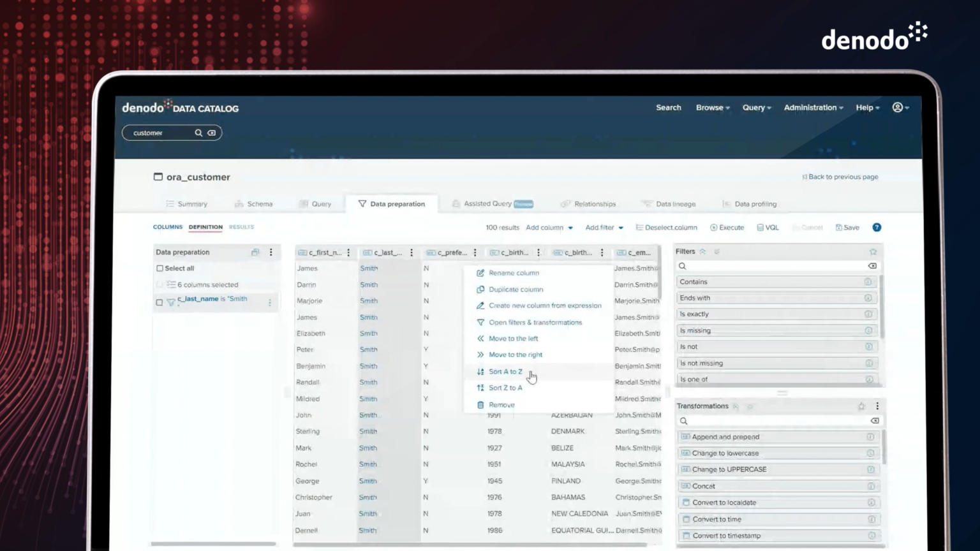Open filters & transformations from context menu
The image size is (980, 551).
pos(535,322)
